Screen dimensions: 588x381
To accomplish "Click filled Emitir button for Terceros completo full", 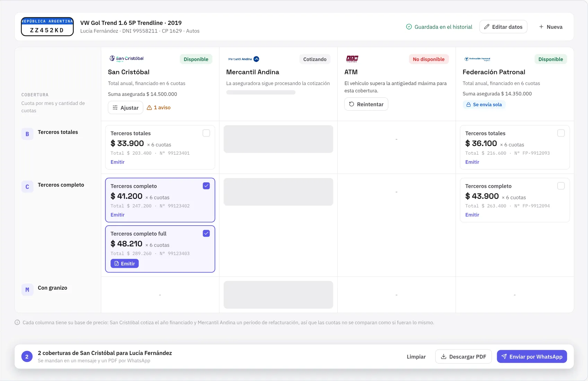I will coord(125,264).
